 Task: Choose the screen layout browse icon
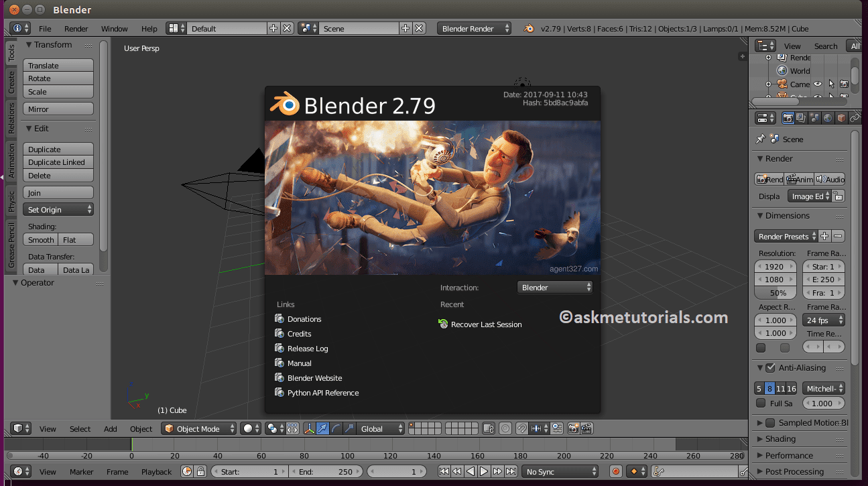176,28
